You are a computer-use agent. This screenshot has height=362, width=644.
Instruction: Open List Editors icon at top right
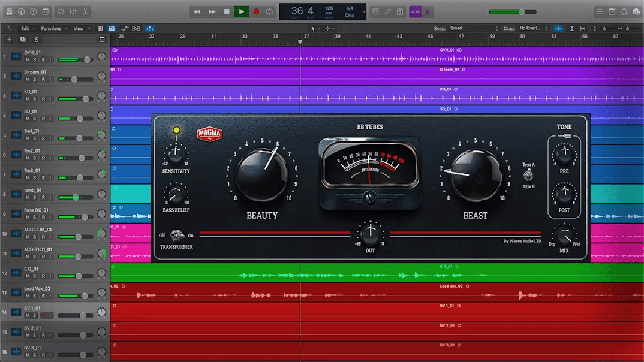tap(600, 12)
